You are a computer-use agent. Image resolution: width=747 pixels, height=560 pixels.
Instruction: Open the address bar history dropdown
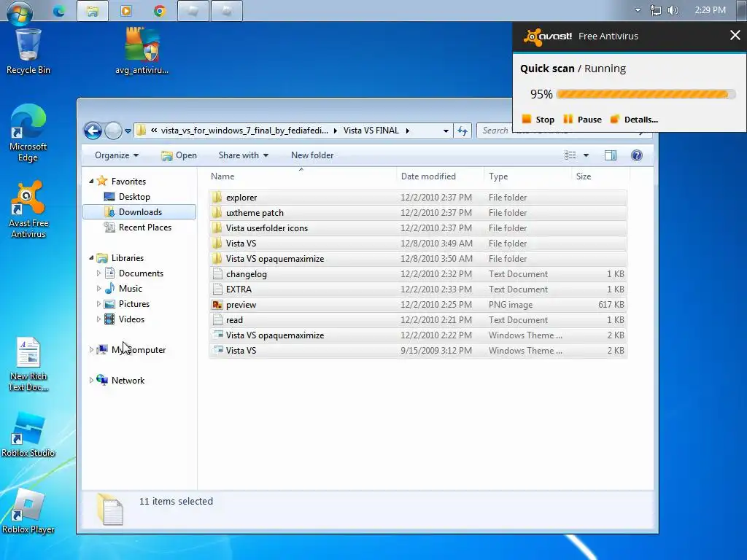tap(446, 131)
